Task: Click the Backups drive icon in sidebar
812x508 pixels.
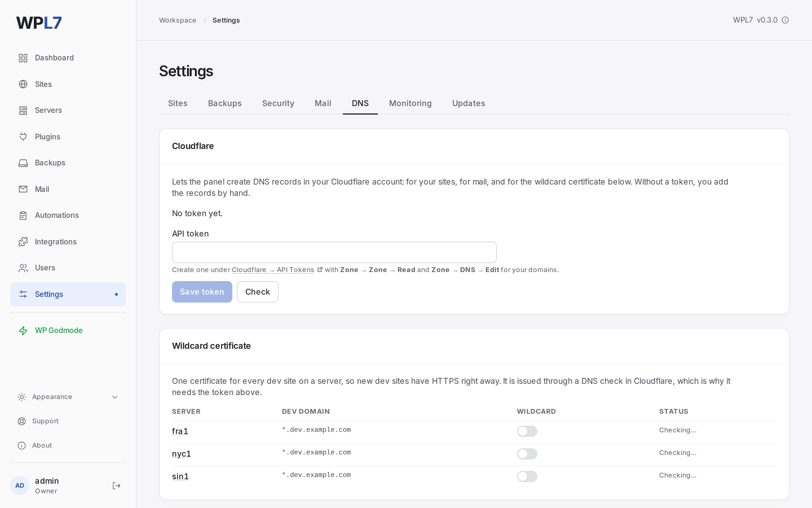Action: (23, 163)
